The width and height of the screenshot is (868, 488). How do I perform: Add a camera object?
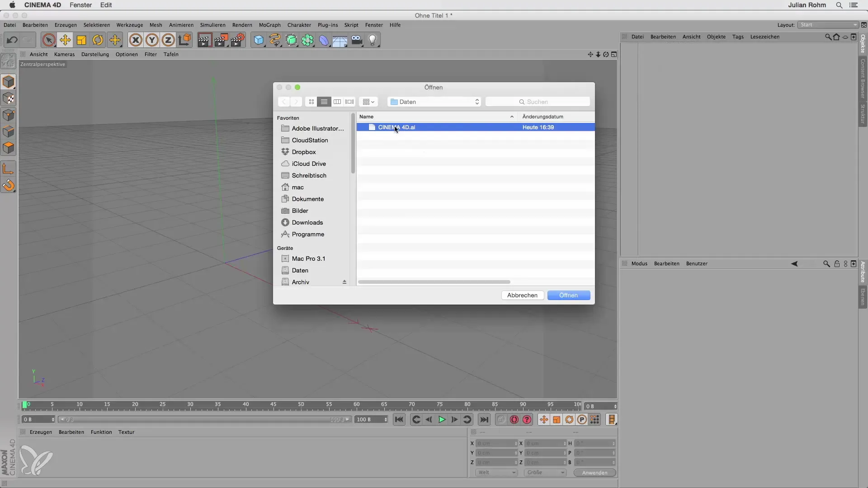(357, 40)
